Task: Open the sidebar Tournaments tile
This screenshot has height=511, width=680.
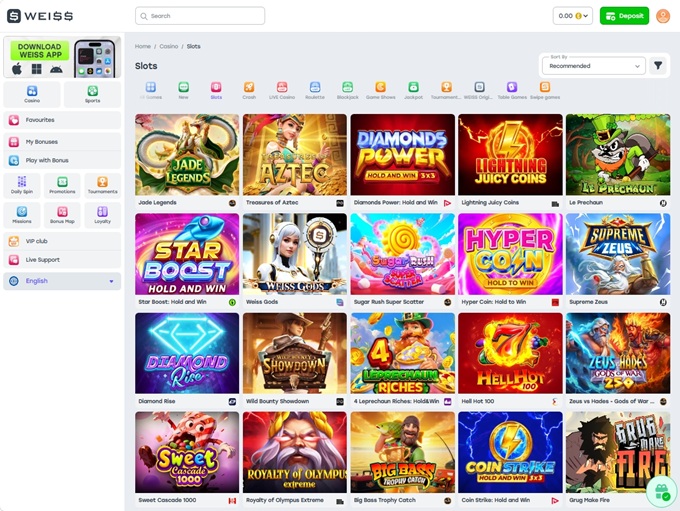Action: click(103, 185)
